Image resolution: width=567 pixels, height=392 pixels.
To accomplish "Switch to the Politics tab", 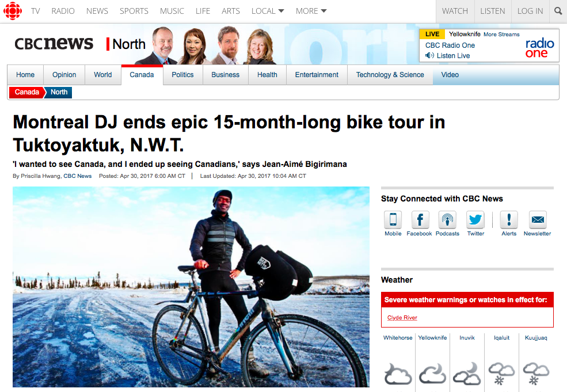I will [182, 75].
